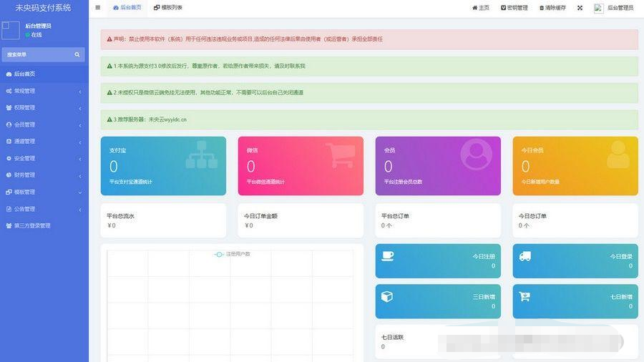Click the sidebar profile picture placeholder
Image resolution: width=644 pixels, height=362 pixels.
click(x=10, y=30)
